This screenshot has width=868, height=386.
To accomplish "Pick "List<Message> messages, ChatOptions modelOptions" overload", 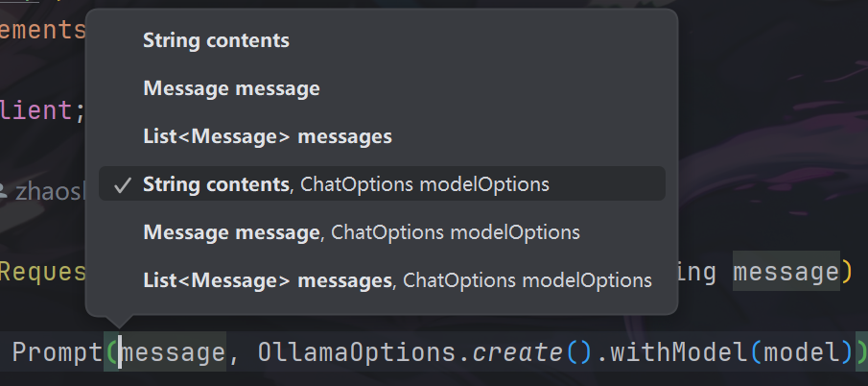I will pyautogui.click(x=397, y=280).
